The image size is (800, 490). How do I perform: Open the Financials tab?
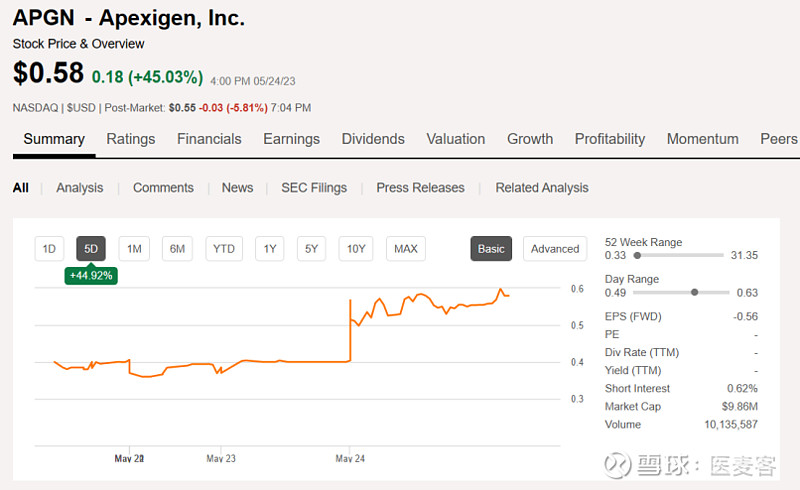point(209,139)
